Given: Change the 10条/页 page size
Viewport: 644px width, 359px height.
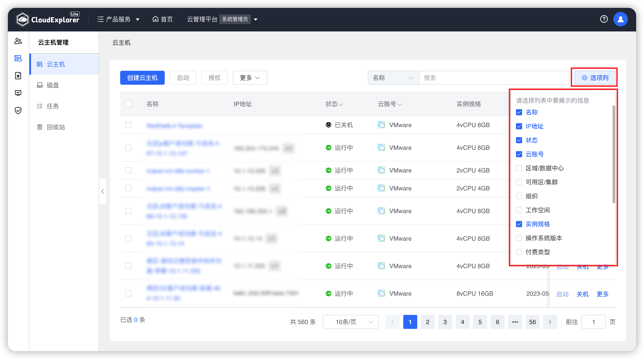Looking at the screenshot, I should click(350, 322).
